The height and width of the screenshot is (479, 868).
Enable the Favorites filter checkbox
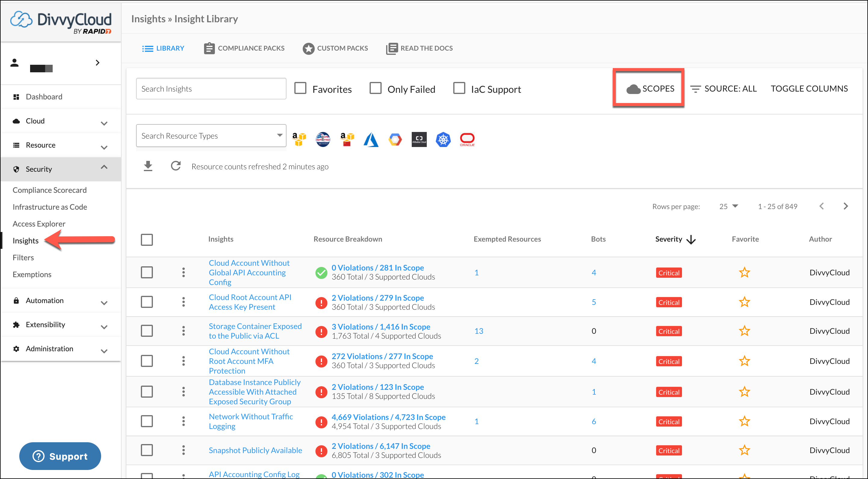pyautogui.click(x=300, y=88)
